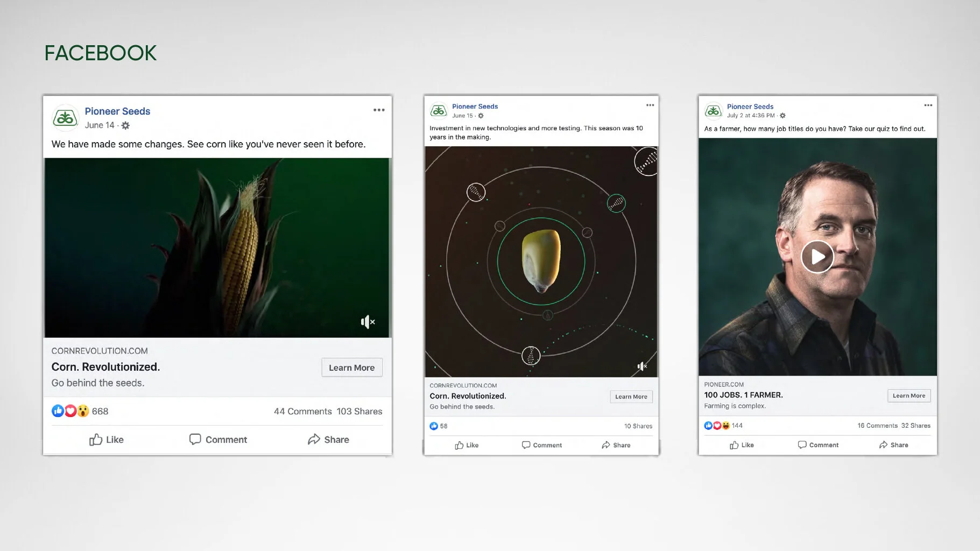
Task: Click the 144 reactions count
Action: [737, 426]
